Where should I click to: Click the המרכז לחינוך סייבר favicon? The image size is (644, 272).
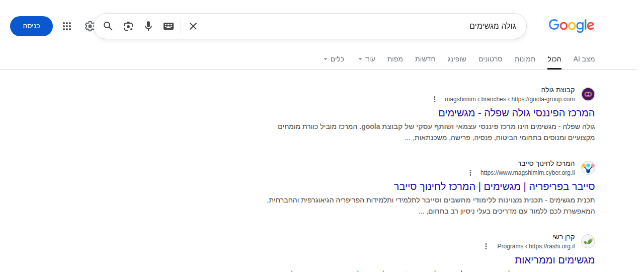pyautogui.click(x=588, y=168)
